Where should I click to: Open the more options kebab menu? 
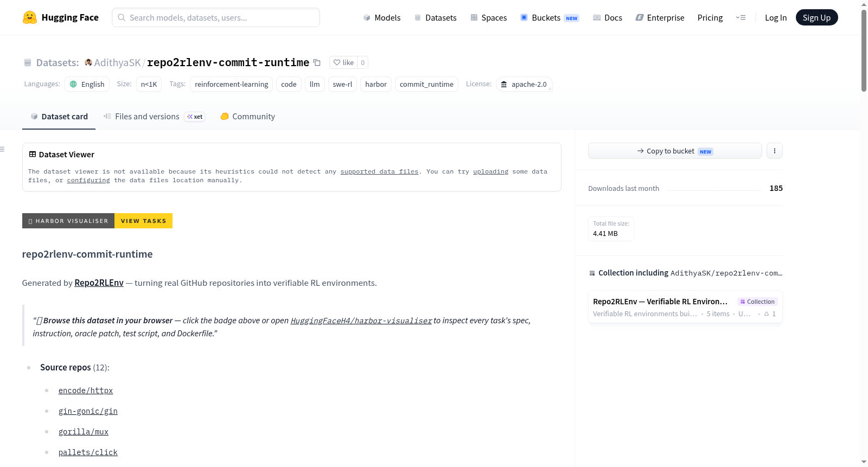pos(775,151)
